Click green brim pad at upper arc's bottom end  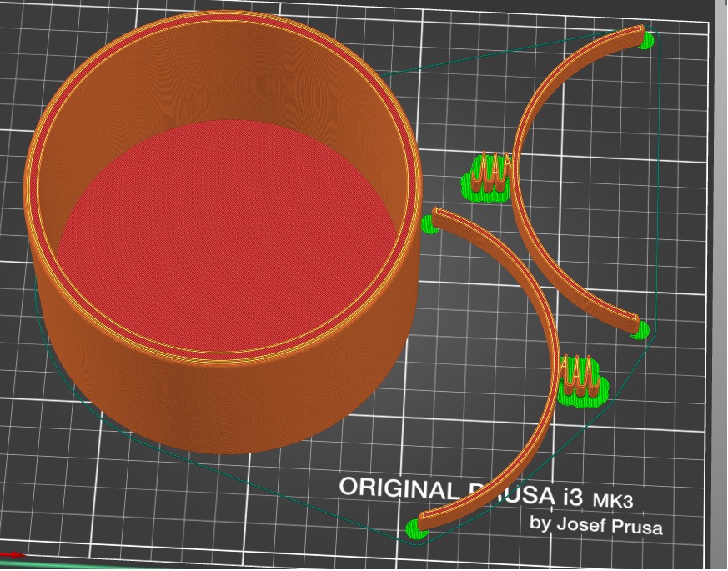coord(640,331)
